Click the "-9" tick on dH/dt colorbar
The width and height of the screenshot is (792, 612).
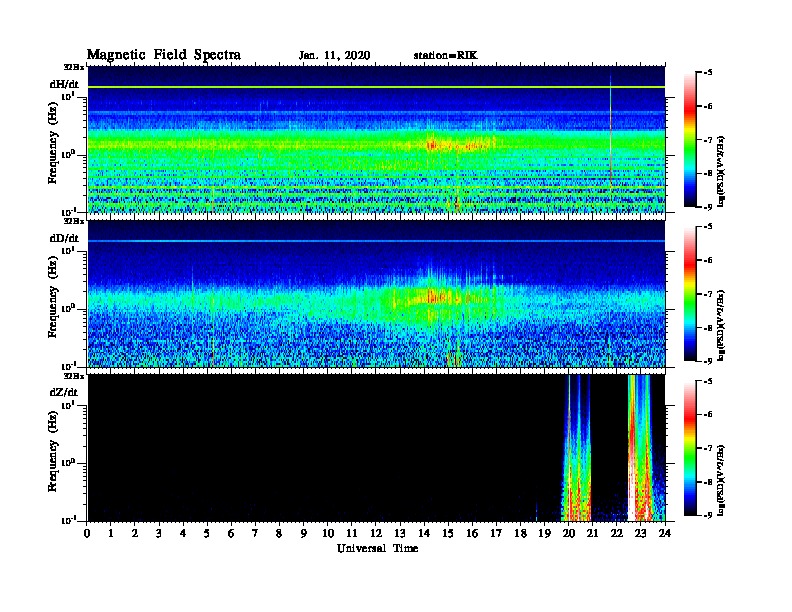click(x=708, y=207)
